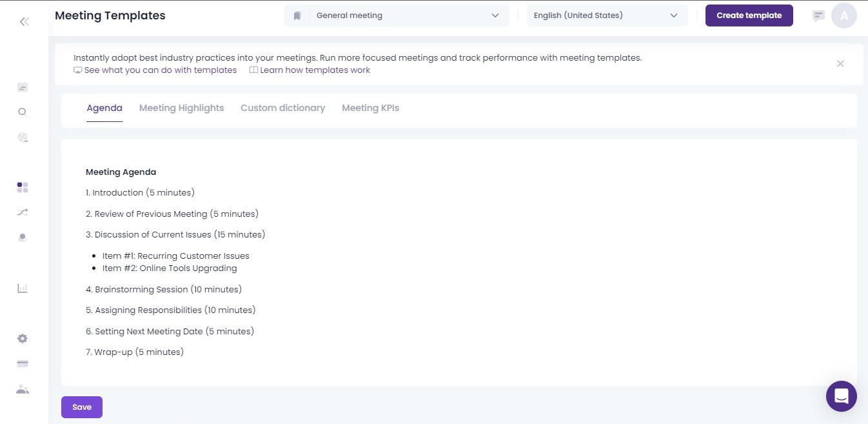Click '7. Wrap-up (5 minutes)' line
Screen dimensions: 868x424
(135, 352)
